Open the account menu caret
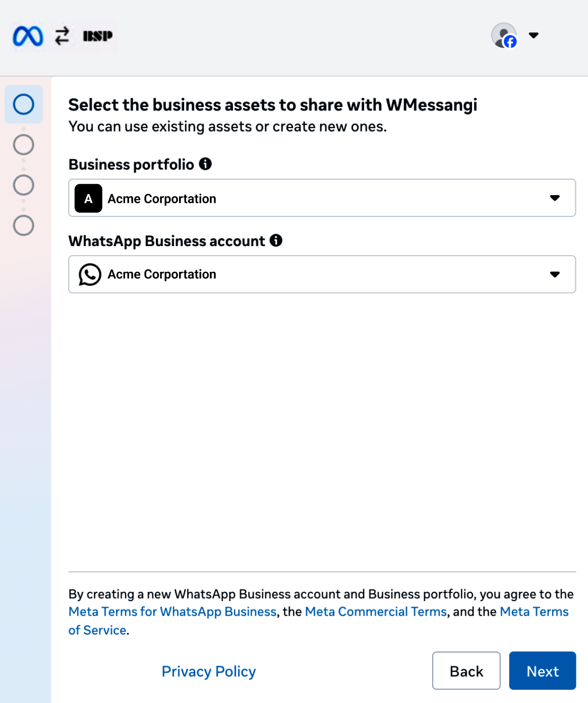 534,35
